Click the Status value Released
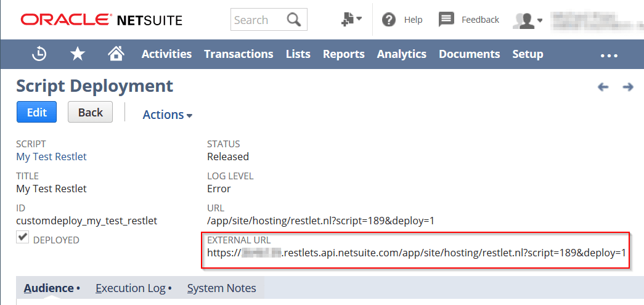Viewport: 644px width, 305px height. 228,157
